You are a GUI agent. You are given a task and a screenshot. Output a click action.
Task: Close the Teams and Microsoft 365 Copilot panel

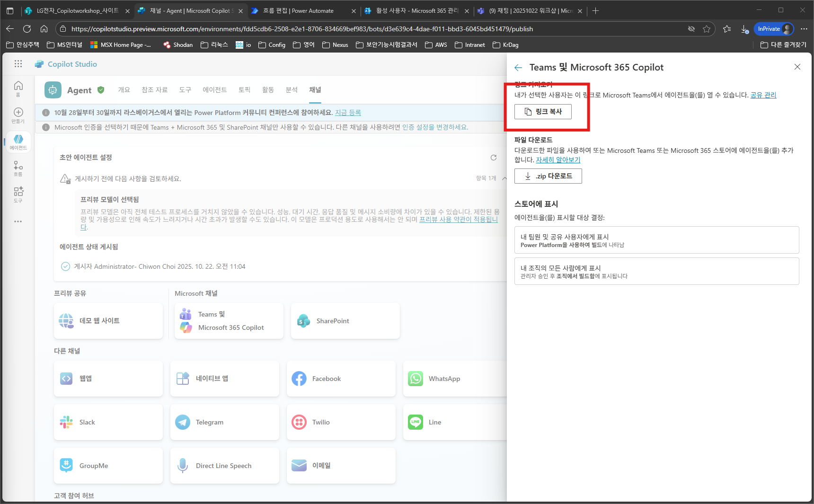(x=797, y=67)
